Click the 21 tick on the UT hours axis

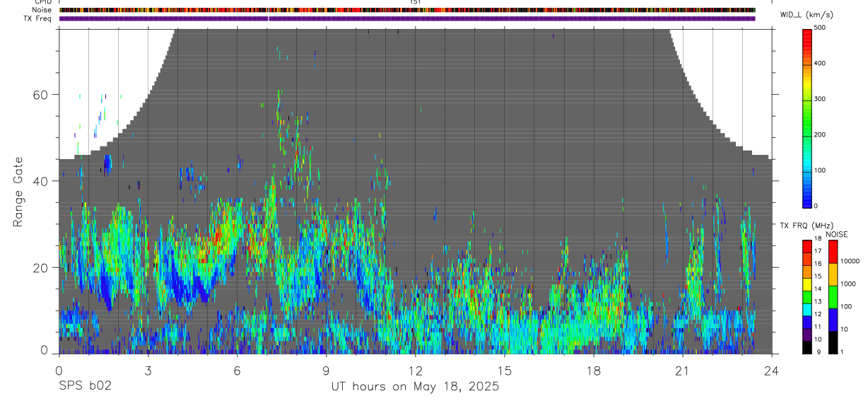point(683,370)
